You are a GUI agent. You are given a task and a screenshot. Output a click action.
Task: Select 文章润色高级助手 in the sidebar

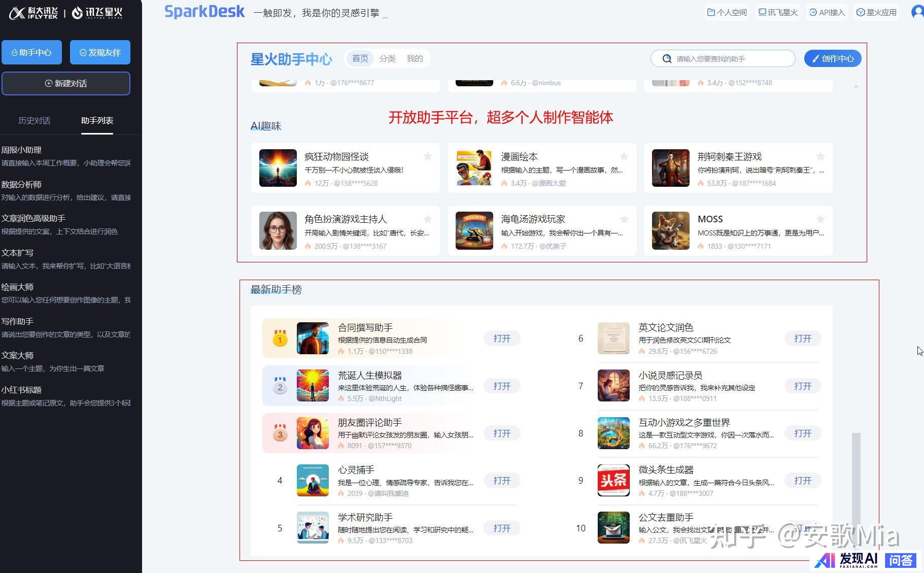click(66, 224)
